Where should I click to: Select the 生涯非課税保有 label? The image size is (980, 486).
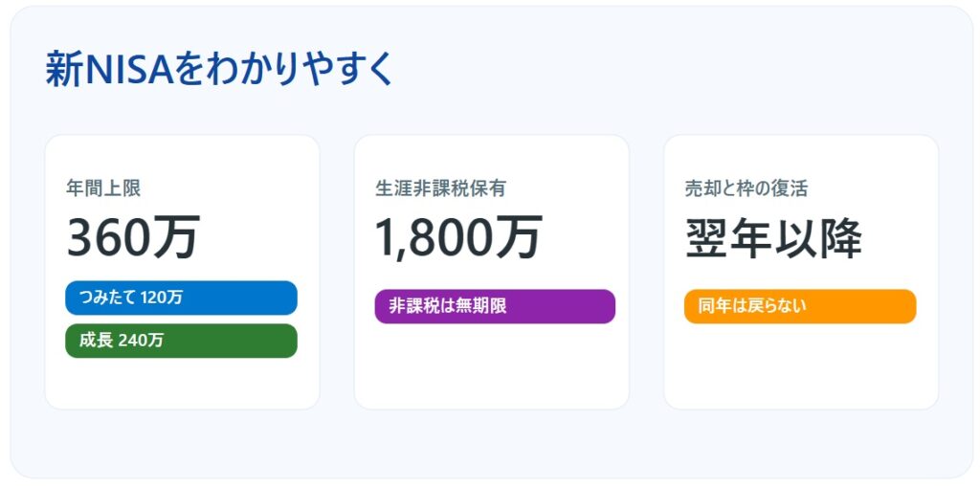point(440,188)
